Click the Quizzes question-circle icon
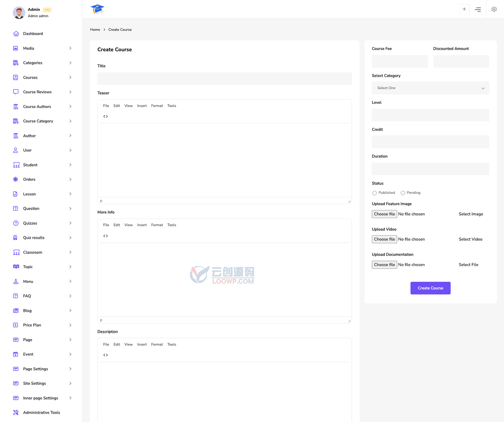The width and height of the screenshot is (504, 422). pyautogui.click(x=16, y=223)
